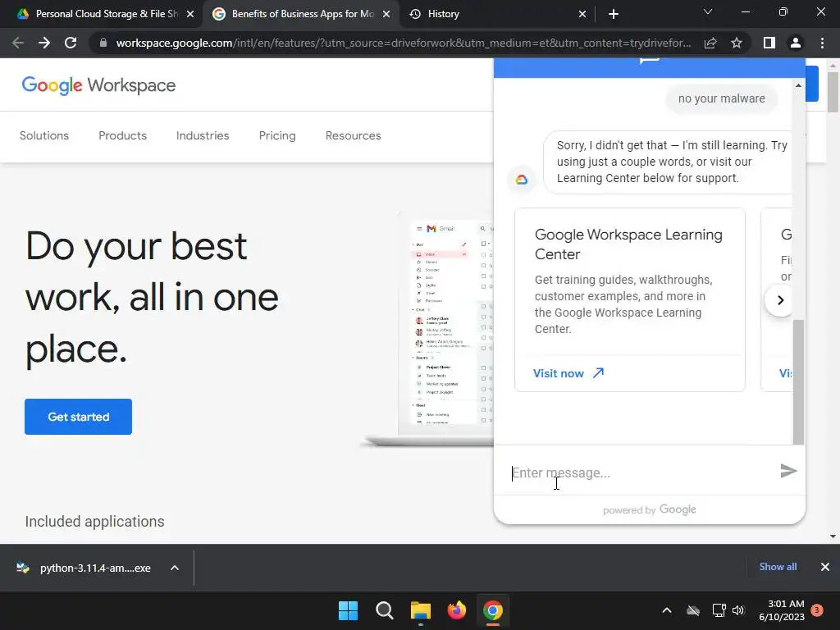The width and height of the screenshot is (840, 630).
Task: Click the 'no your malware' chat bubble
Action: (721, 98)
